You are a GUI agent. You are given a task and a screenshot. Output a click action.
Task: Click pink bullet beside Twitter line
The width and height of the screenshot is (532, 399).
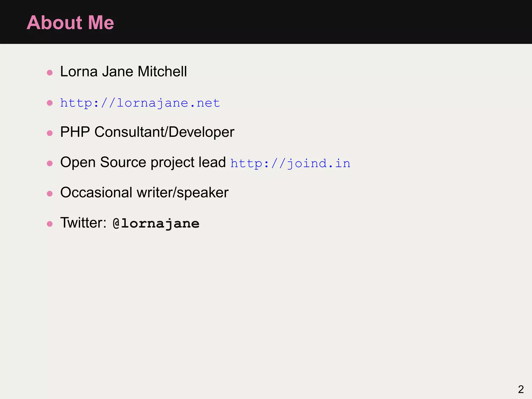(x=50, y=224)
